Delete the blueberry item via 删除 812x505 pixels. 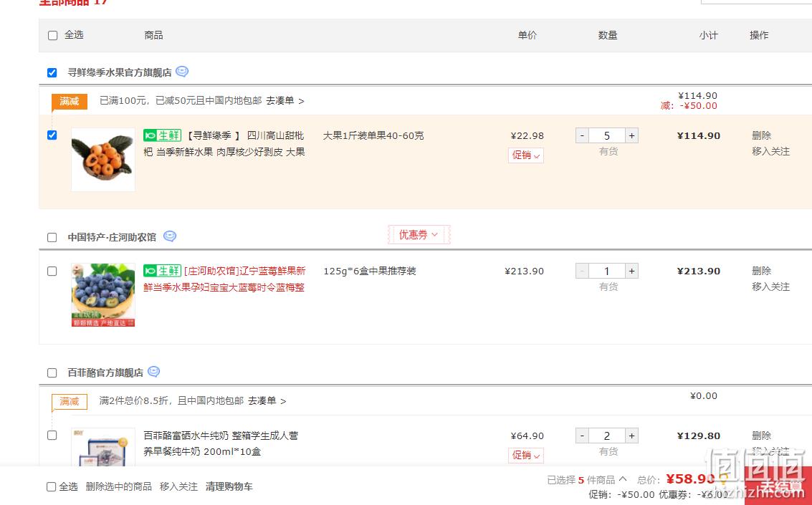tap(761, 271)
